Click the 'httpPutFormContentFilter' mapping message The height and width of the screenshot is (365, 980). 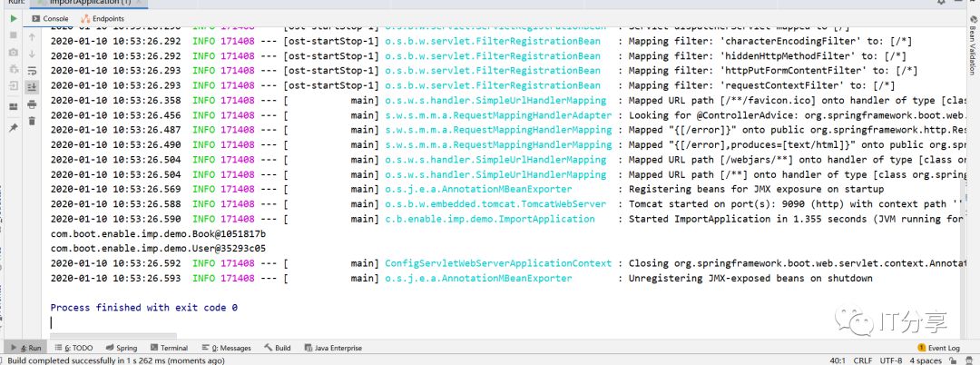point(773,71)
